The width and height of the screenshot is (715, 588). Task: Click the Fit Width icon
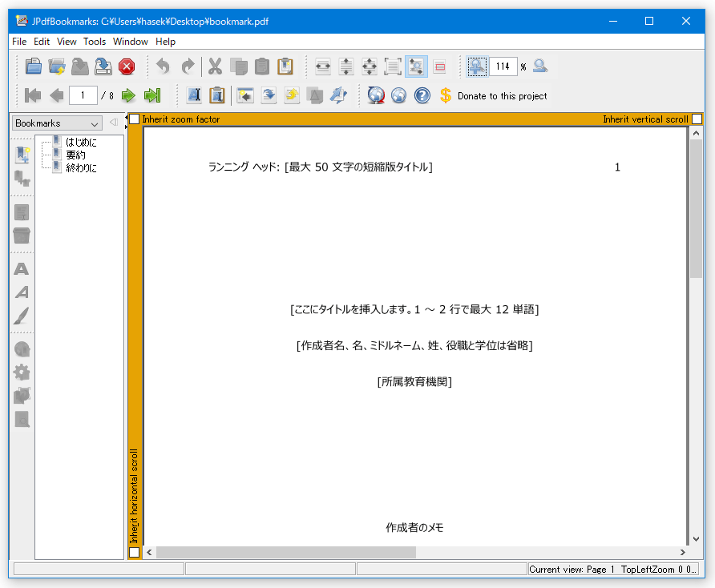click(x=323, y=66)
